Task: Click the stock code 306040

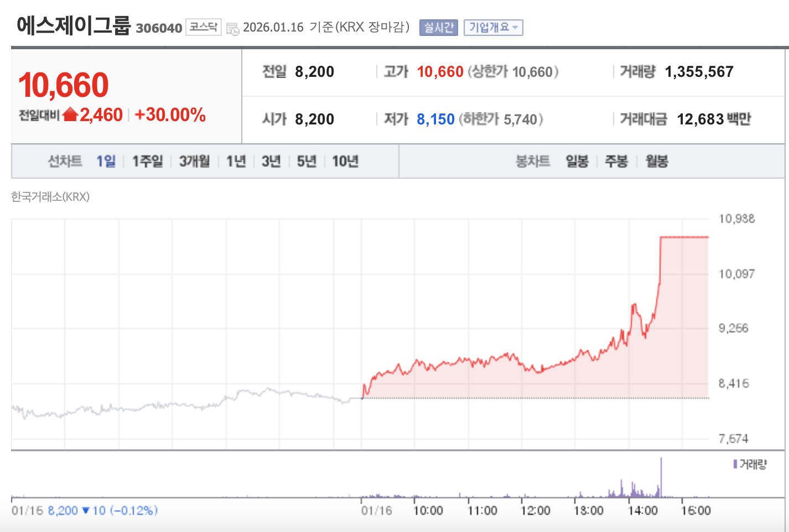Action: 159,28
